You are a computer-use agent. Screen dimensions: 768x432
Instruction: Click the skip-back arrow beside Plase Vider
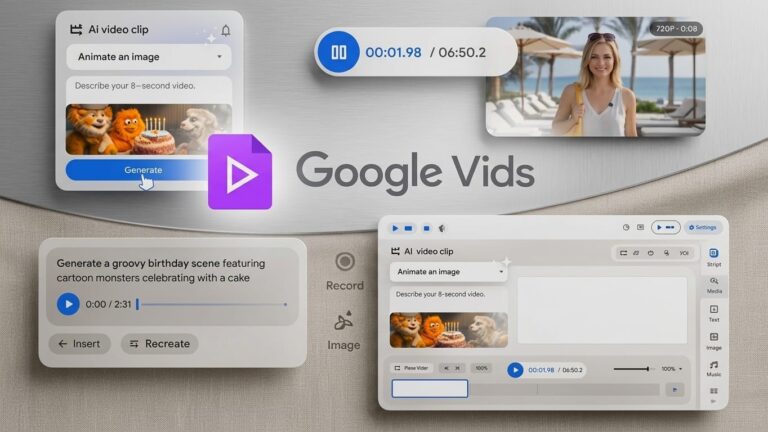tap(446, 368)
